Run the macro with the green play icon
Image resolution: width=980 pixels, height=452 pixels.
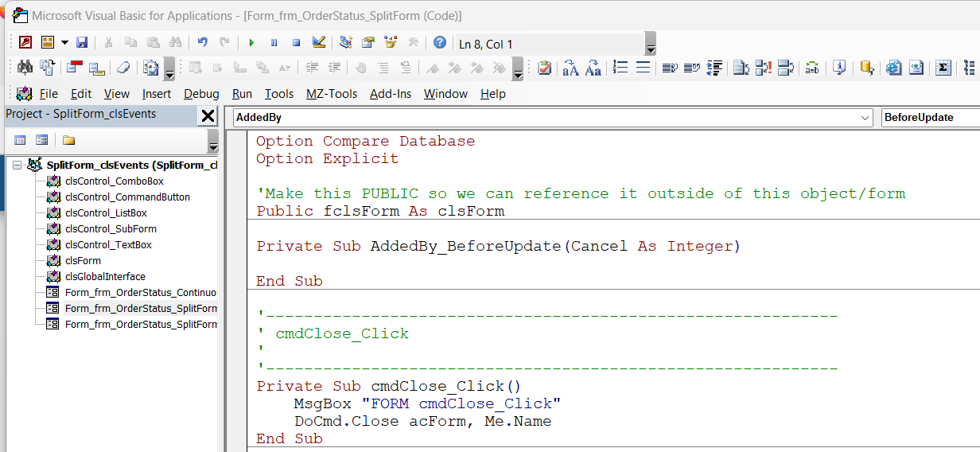coord(251,43)
